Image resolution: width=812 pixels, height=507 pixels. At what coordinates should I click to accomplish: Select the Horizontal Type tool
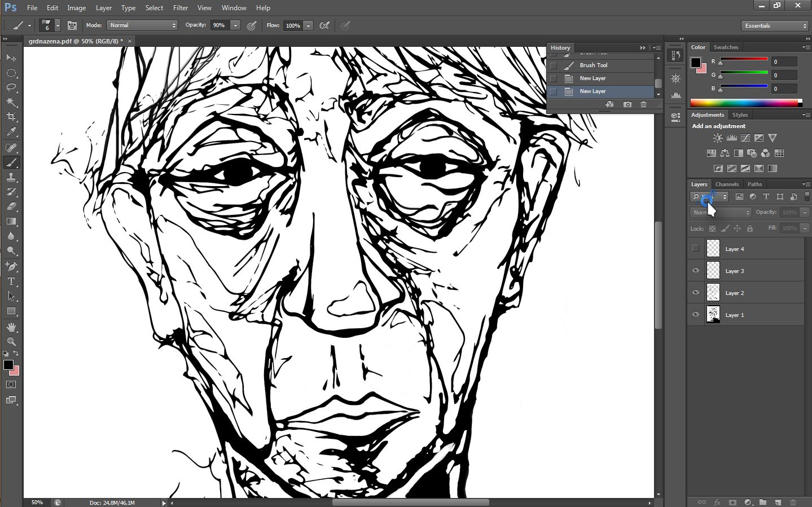11,281
